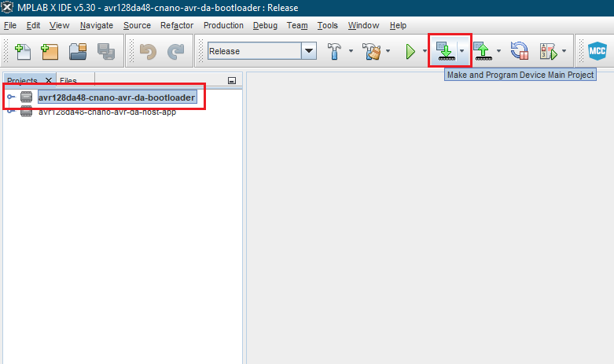Open dropdown arrow beside Debug Main Project
The height and width of the screenshot is (364, 614).
564,51
